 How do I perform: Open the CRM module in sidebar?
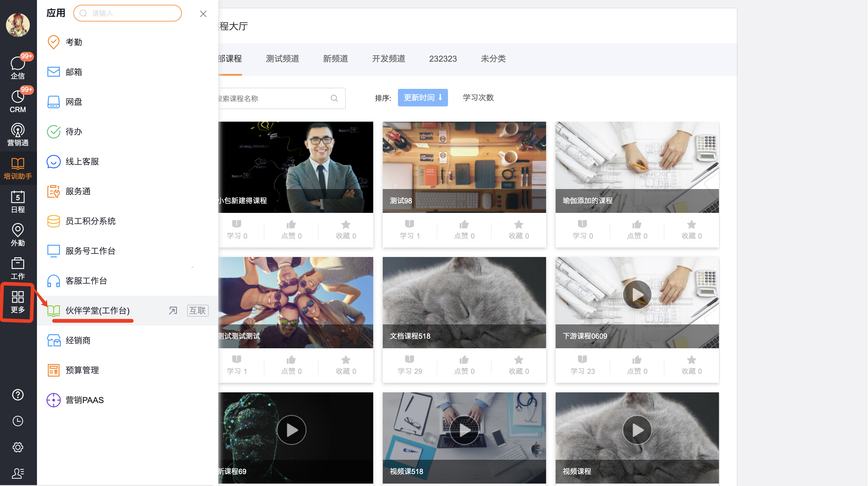click(x=18, y=101)
